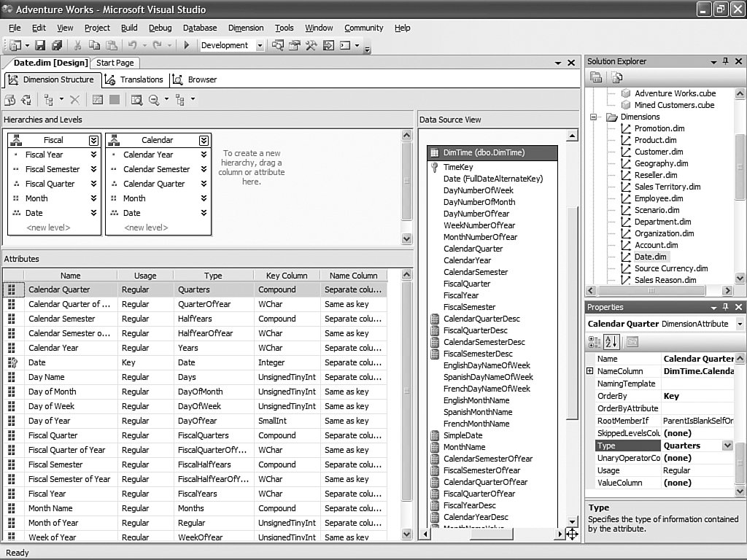Click the crossed hammer and wrench toolbox icon
Image resolution: width=747 pixels, height=560 pixels.
(311, 45)
